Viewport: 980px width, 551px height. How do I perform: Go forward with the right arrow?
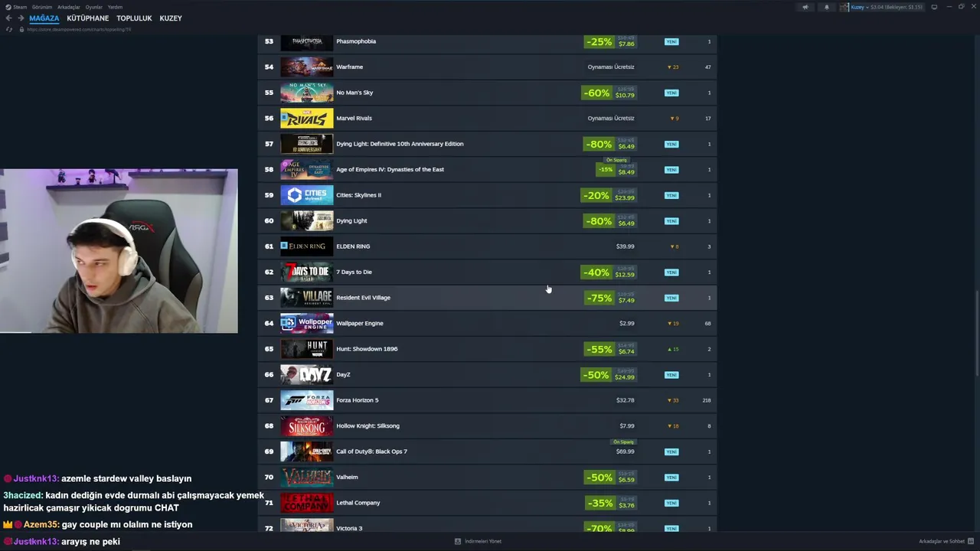(21, 18)
